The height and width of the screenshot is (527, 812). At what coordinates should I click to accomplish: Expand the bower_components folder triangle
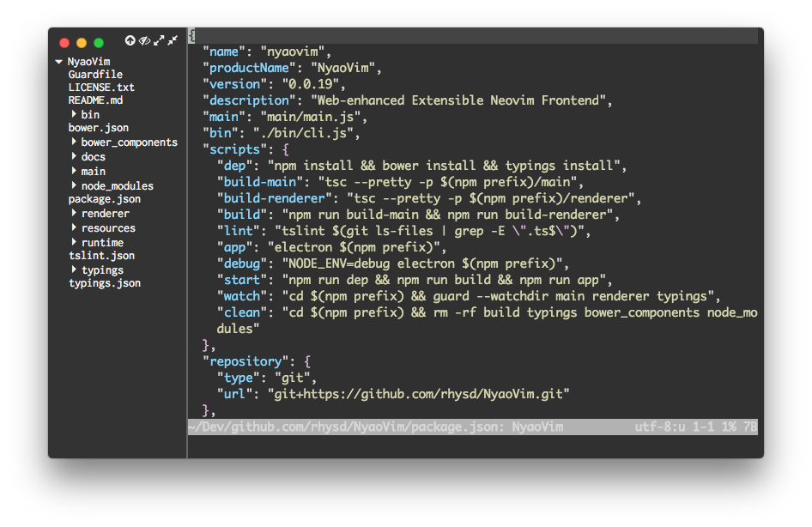tap(74, 142)
